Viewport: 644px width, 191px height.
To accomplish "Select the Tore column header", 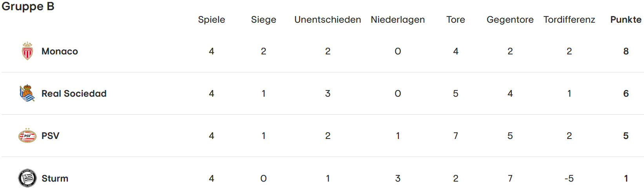I will [x=456, y=20].
